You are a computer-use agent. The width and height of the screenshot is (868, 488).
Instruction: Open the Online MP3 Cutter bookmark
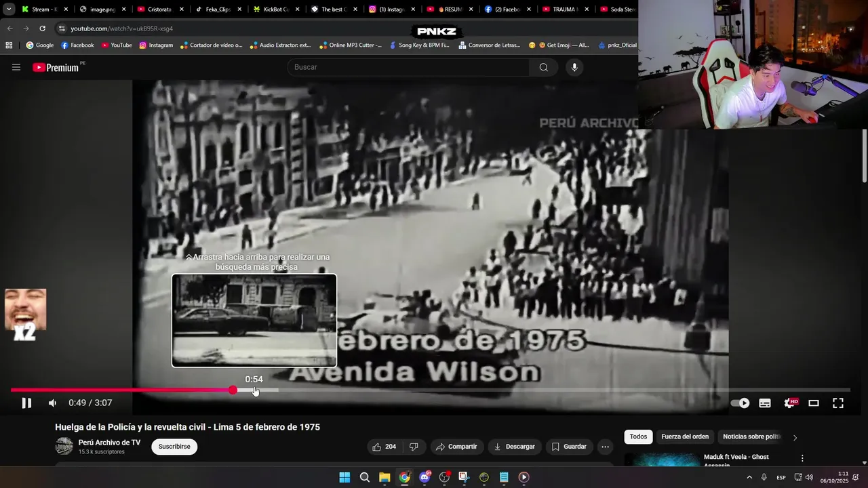pos(350,45)
